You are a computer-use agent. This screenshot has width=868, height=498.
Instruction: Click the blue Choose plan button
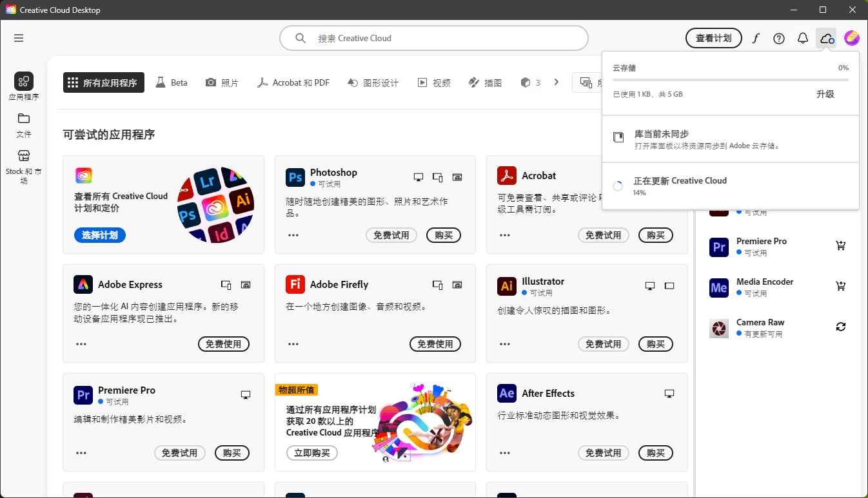[100, 235]
